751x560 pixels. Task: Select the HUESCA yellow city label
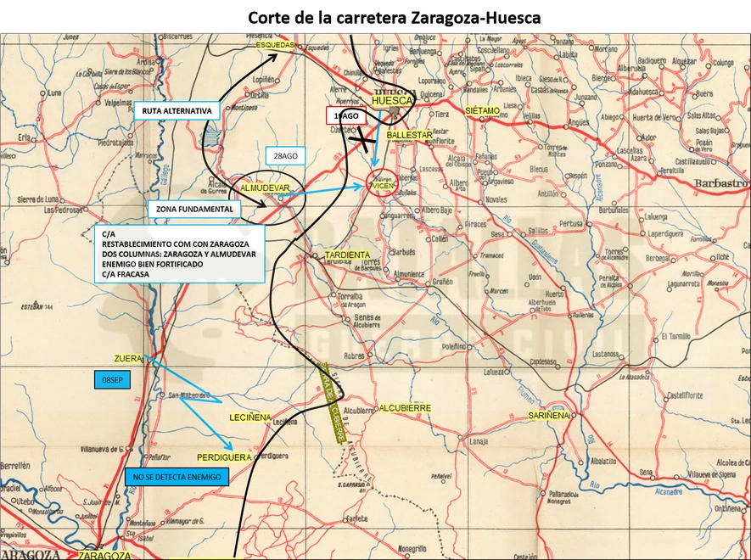point(392,101)
